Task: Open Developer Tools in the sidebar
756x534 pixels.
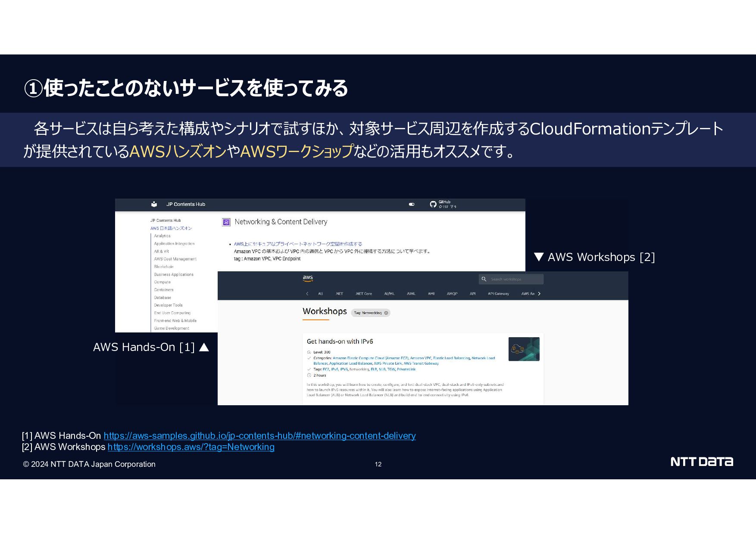Action: point(168,305)
